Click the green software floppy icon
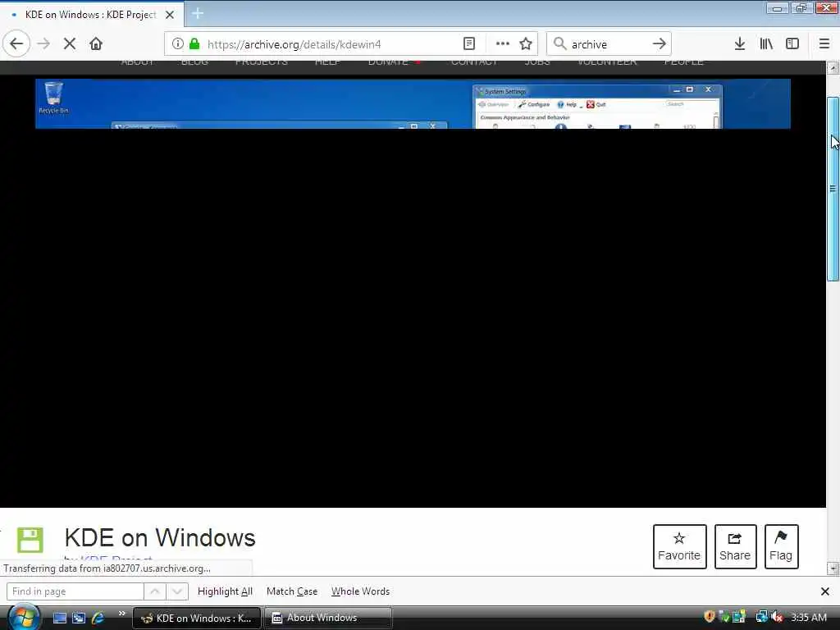840x630 pixels. pos(30,540)
